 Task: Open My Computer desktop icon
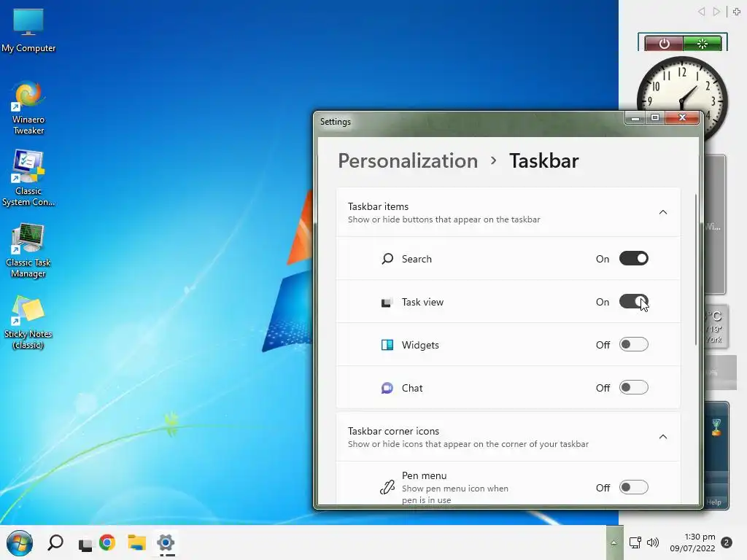[x=28, y=30]
